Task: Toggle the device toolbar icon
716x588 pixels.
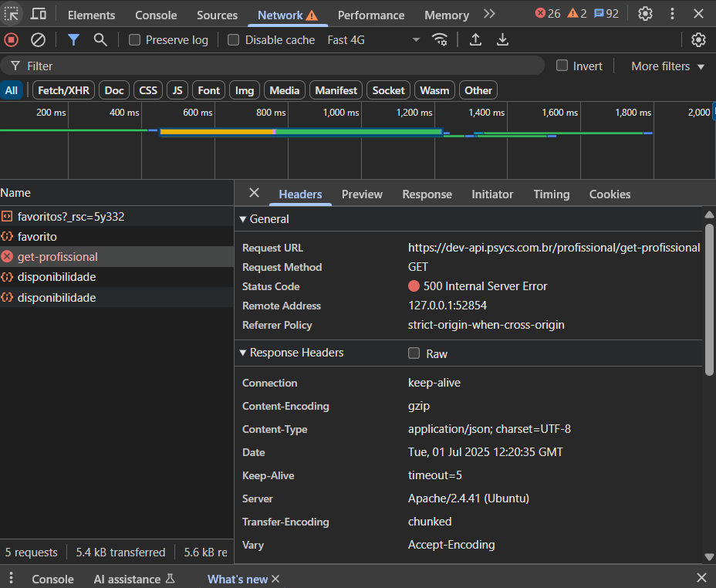Action: [x=38, y=14]
